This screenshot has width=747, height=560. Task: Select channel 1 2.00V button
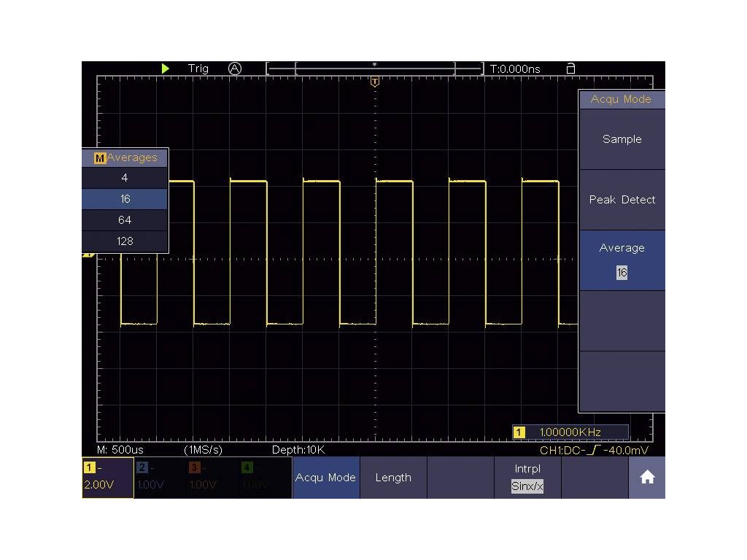(107, 478)
